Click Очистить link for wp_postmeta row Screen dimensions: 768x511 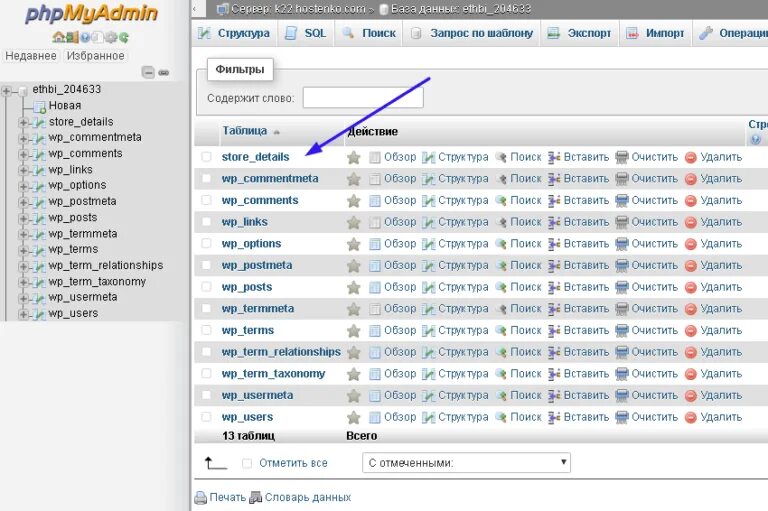pyautogui.click(x=654, y=266)
